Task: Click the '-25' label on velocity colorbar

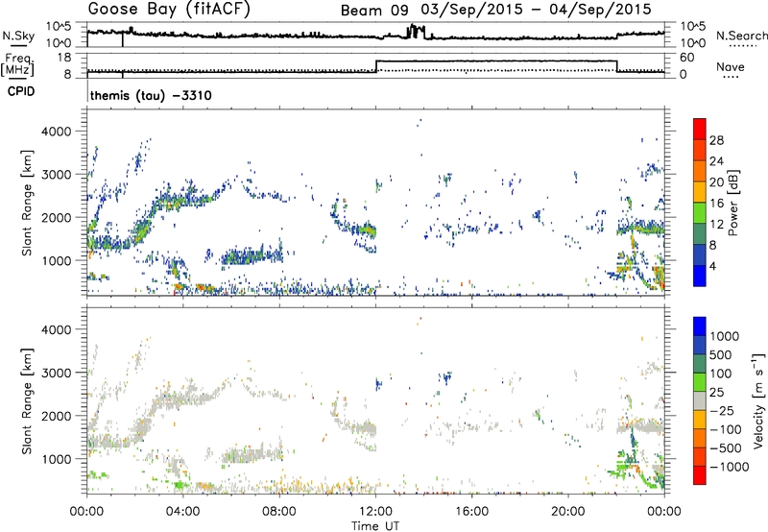Action: tap(722, 411)
